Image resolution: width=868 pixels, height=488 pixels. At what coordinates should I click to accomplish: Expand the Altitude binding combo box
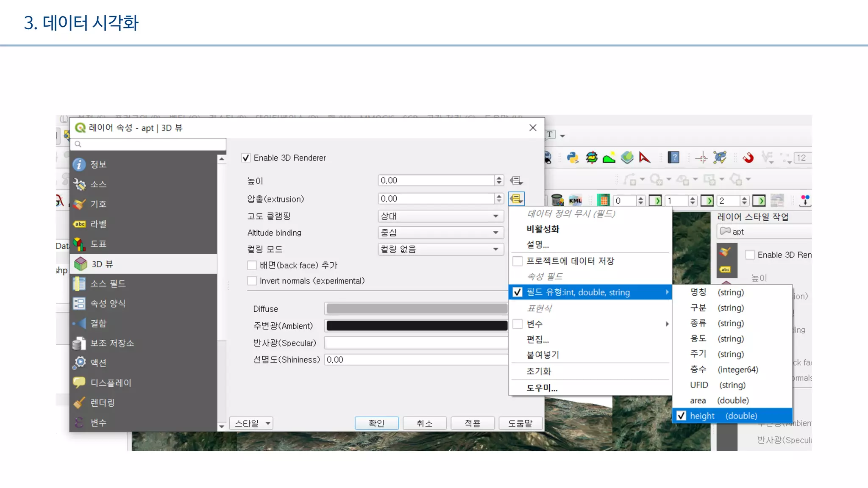(440, 233)
